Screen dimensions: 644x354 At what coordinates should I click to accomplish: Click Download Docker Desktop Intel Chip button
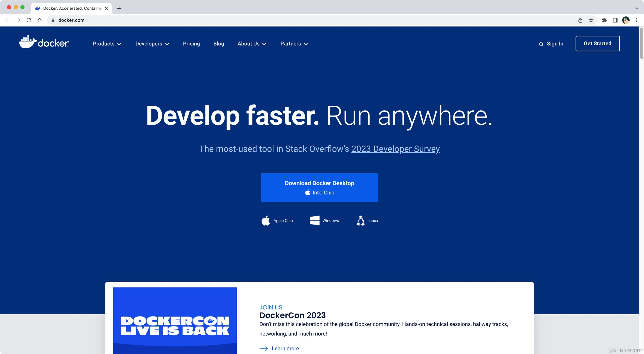tap(319, 187)
